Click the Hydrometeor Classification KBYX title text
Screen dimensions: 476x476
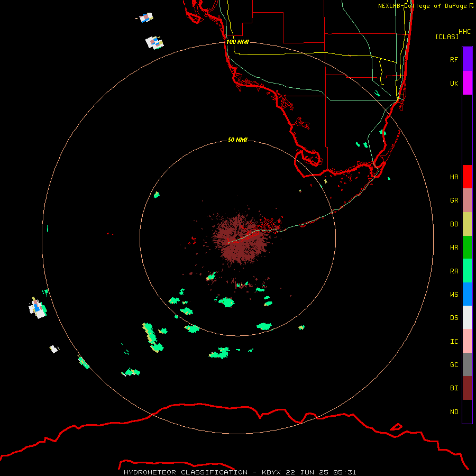point(240,472)
